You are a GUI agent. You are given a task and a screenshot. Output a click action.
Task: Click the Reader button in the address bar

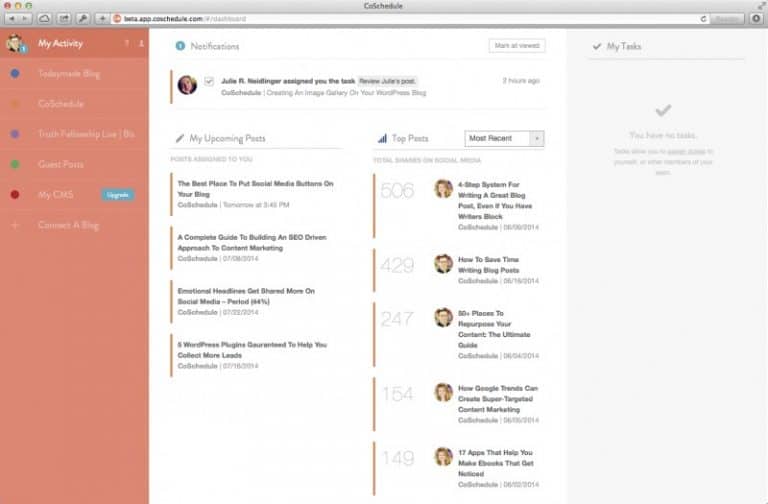pos(727,19)
